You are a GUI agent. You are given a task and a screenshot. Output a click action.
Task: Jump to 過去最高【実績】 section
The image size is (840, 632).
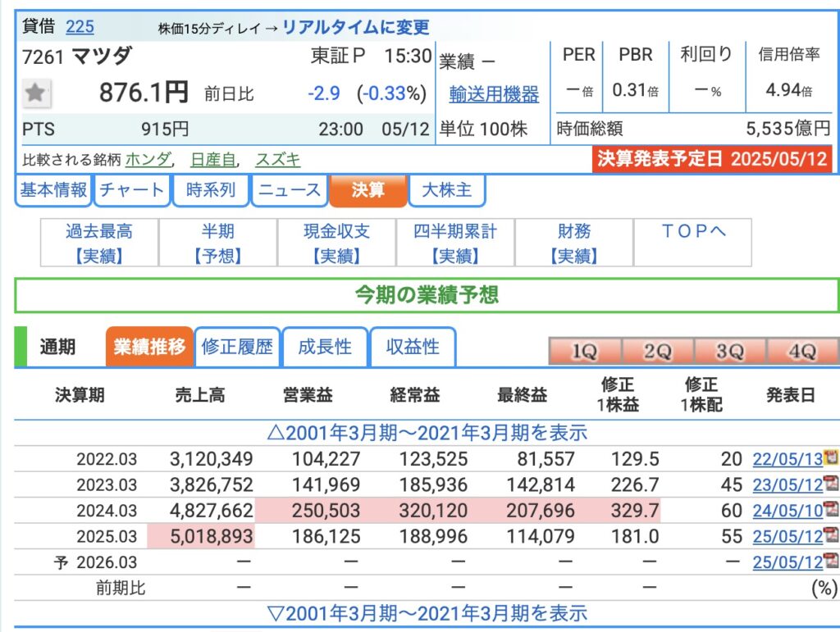99,243
